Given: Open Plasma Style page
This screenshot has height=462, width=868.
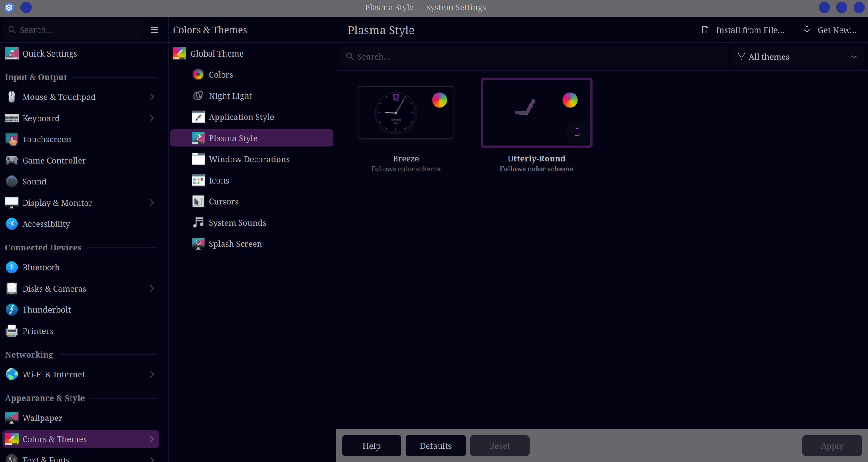Looking at the screenshot, I should pos(252,138).
